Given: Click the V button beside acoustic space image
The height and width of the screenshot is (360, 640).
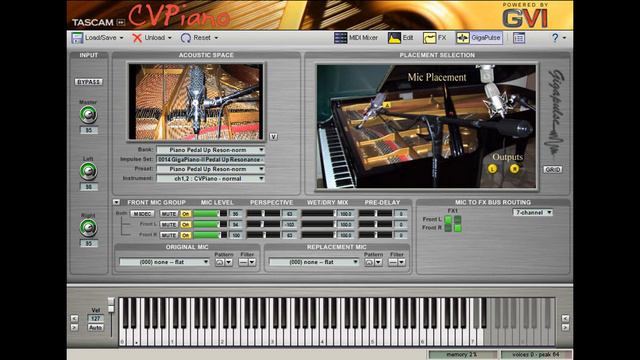Looking at the screenshot, I should tap(273, 137).
